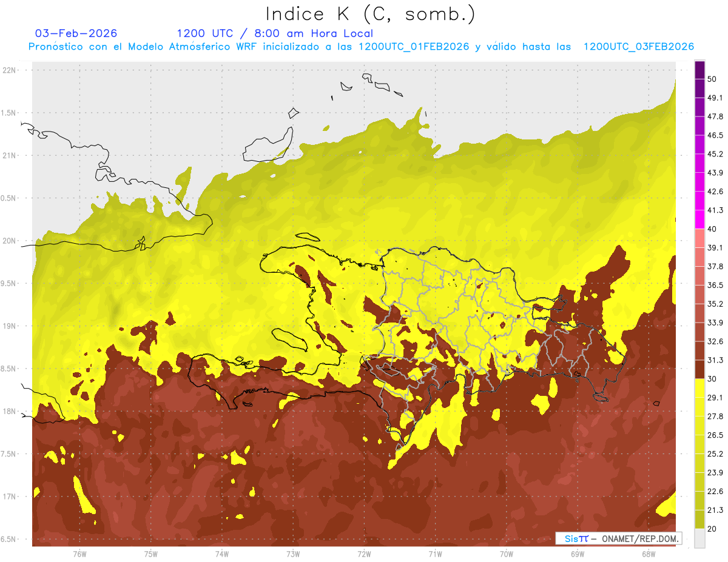Click colorbar label '25.2'
Screen dimensions: 728x562
pyautogui.click(x=715, y=454)
